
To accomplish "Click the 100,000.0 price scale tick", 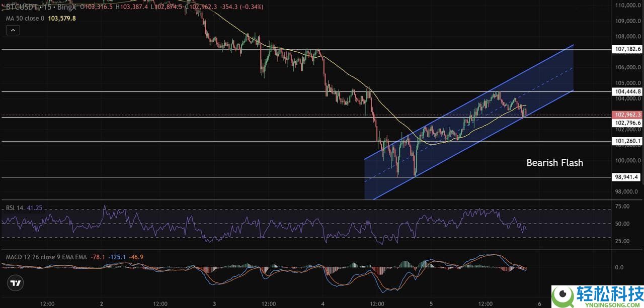I will pyautogui.click(x=627, y=160).
